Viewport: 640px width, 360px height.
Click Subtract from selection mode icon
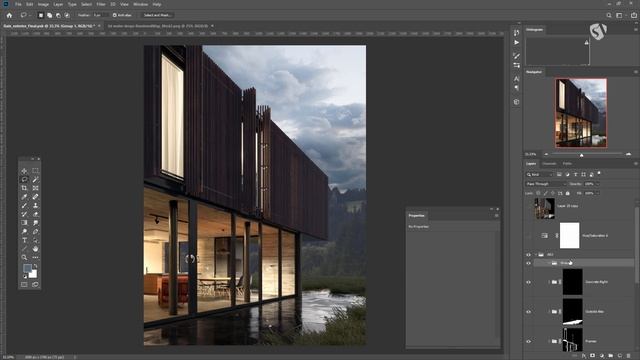[58, 15]
